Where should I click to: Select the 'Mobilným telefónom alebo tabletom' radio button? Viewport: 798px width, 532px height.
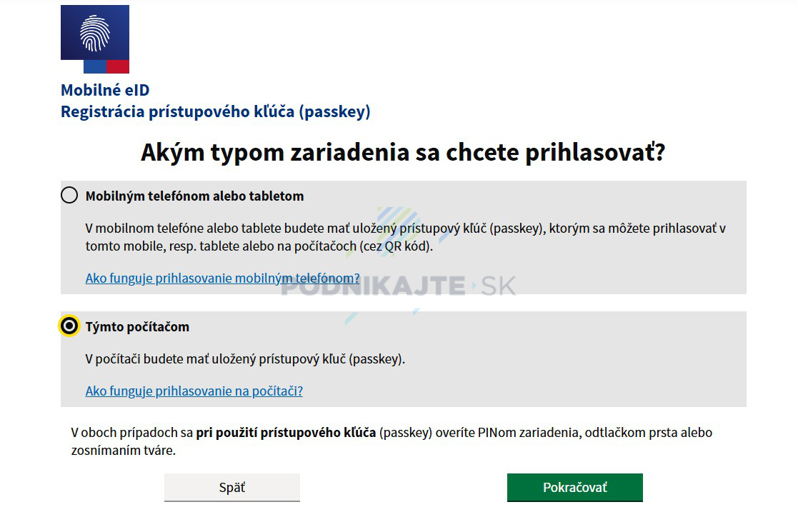[69, 195]
